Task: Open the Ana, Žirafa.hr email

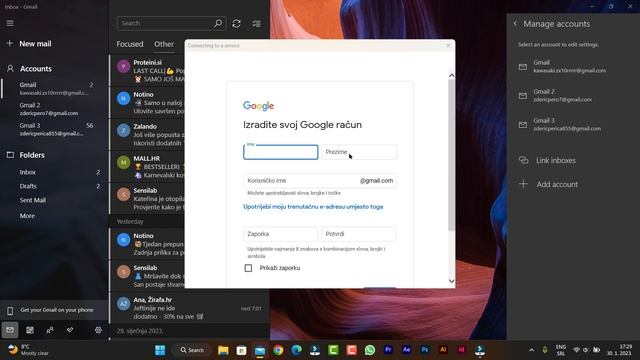Action: coord(190,308)
